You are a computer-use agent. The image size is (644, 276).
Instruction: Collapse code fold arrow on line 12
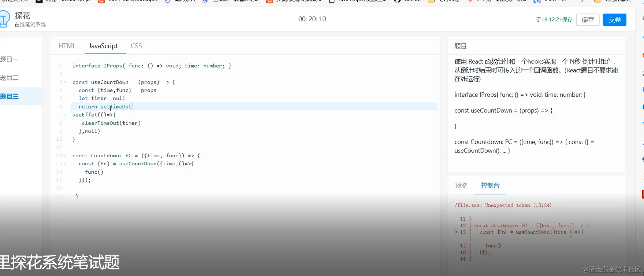65,155
